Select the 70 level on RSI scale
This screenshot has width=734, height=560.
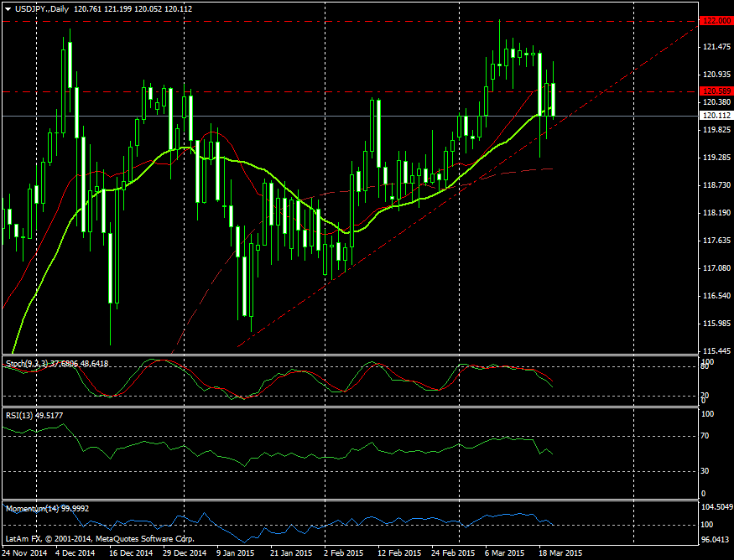706,436
